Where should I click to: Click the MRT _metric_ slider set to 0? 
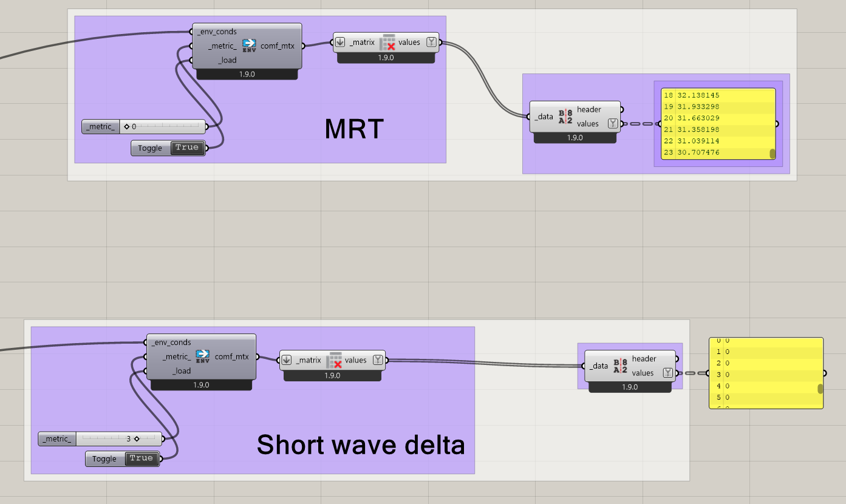(x=163, y=127)
